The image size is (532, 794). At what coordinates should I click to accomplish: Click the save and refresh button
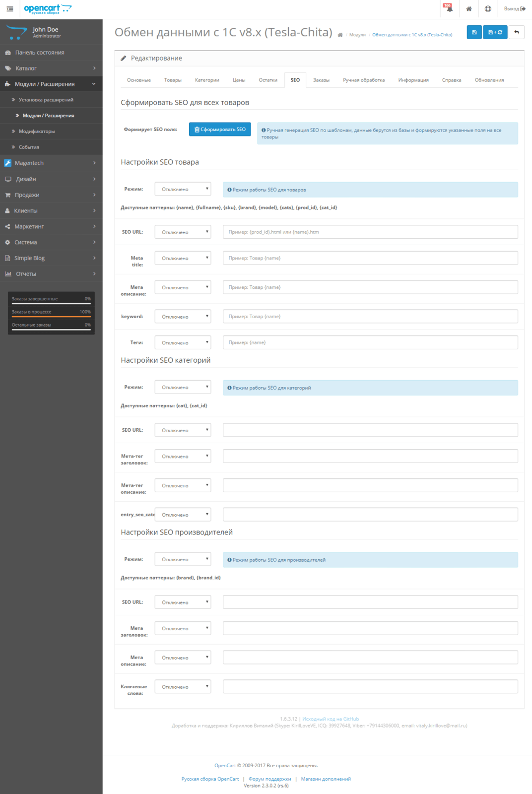click(x=495, y=32)
